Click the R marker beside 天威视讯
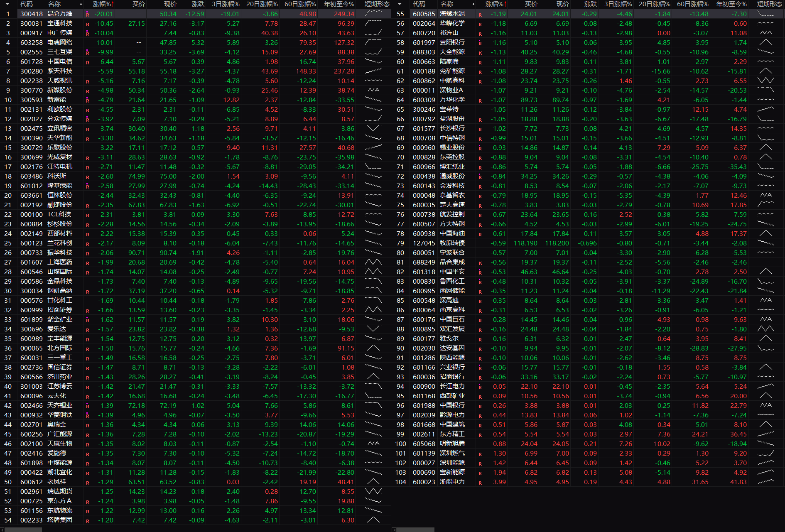This screenshot has width=785, height=532. click(88, 81)
